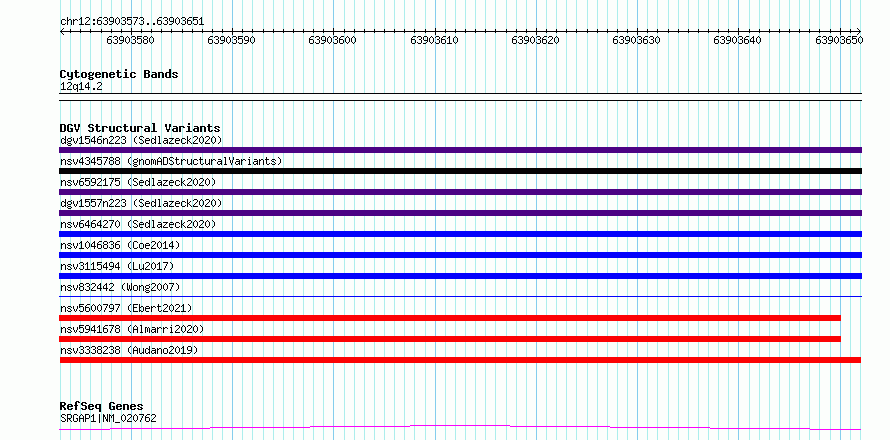Click the magenta SRGAP1 gene line

pyautogui.click(x=460, y=427)
